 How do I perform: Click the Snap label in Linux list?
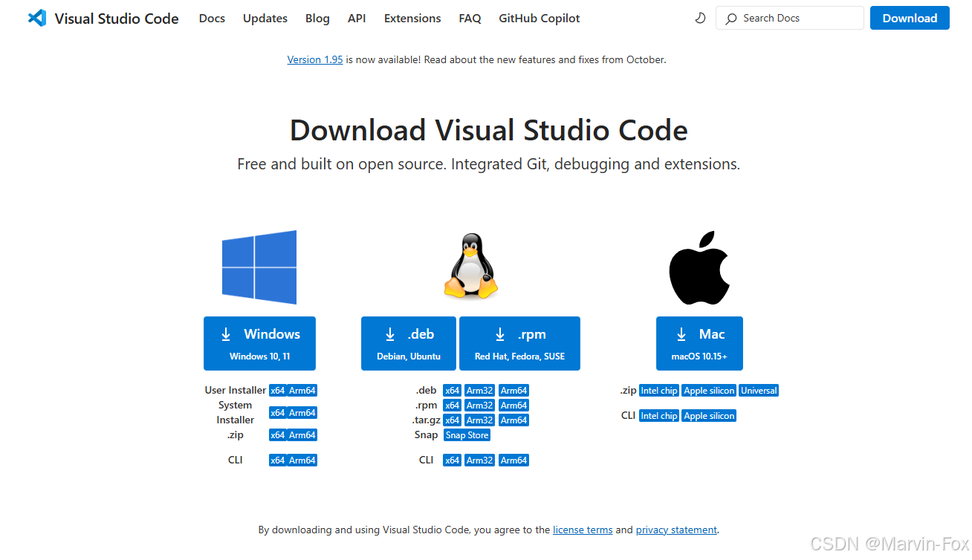click(426, 435)
